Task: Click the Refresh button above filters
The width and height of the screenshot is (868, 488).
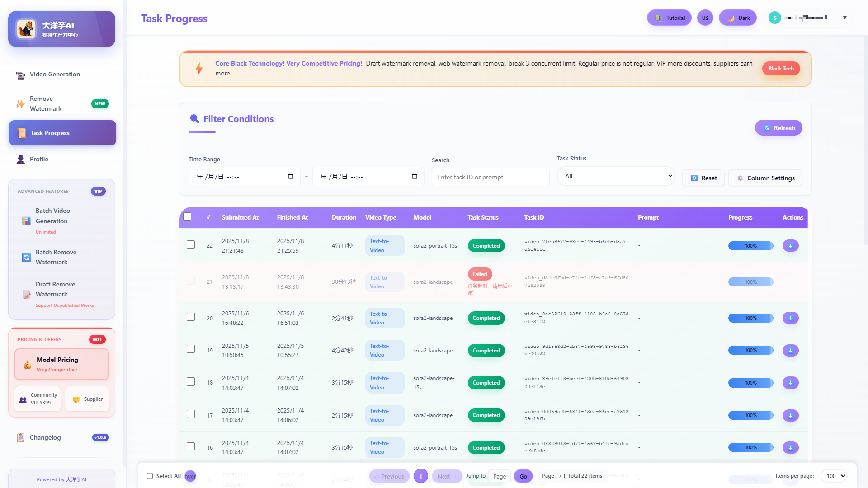Action: point(778,128)
